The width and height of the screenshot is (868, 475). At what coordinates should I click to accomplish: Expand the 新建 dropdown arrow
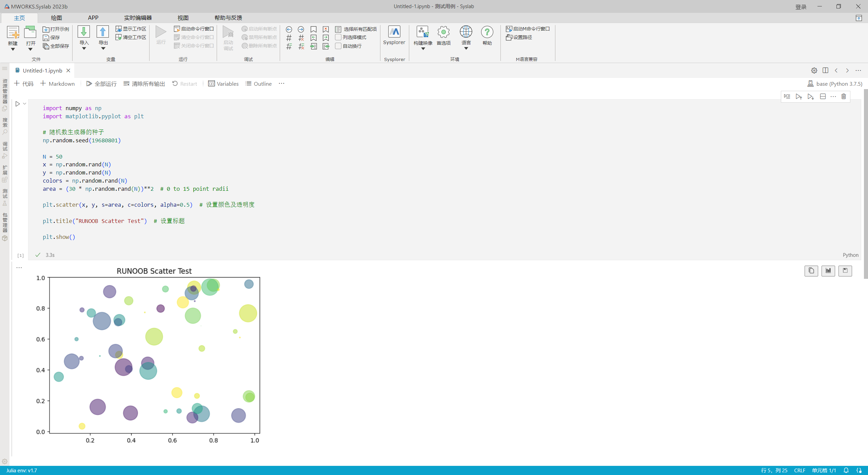[x=13, y=49]
